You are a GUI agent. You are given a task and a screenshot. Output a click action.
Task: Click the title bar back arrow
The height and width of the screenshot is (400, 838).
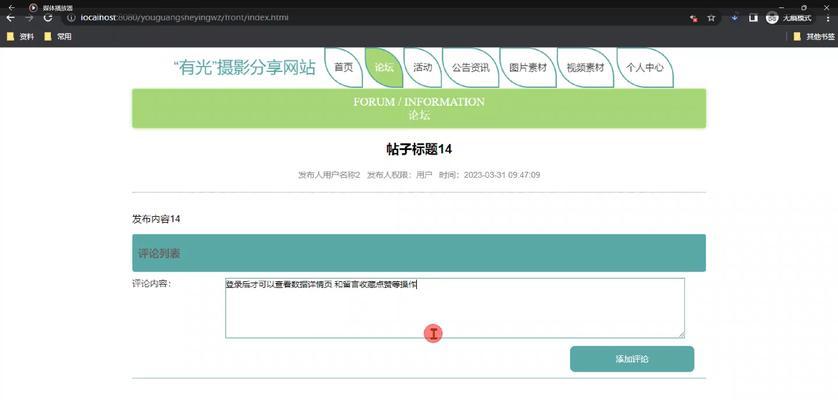(x=11, y=7)
